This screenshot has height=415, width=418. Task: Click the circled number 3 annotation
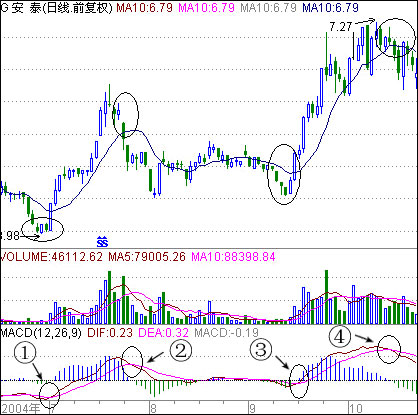pyautogui.click(x=261, y=350)
